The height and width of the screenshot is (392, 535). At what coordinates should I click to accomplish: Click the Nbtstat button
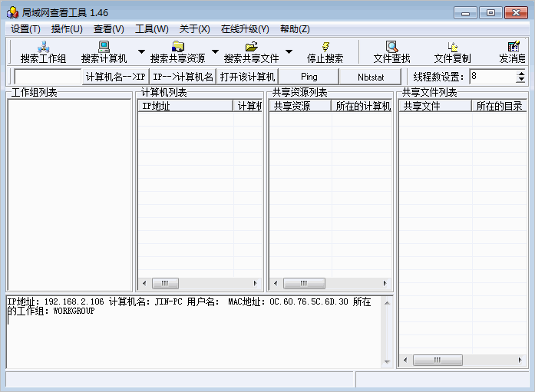[x=371, y=77]
